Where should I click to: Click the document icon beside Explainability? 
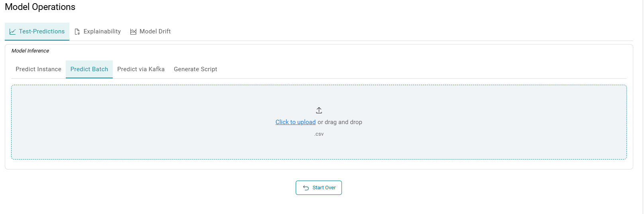[x=77, y=32]
